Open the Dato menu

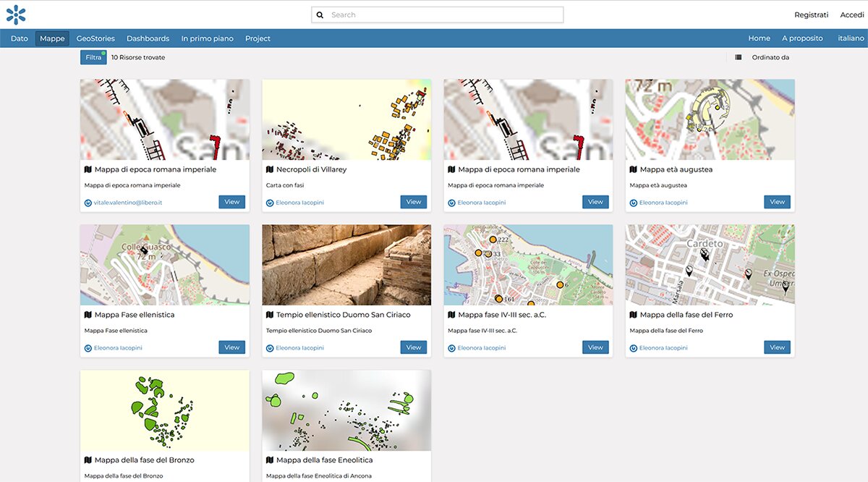pyautogui.click(x=20, y=38)
